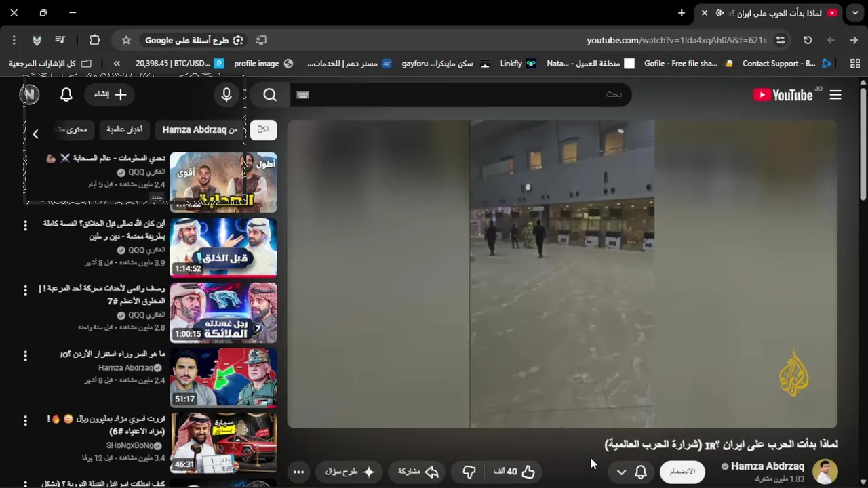Open the on-screen keyboard in search box
The width and height of the screenshot is (868, 488).
tap(303, 95)
